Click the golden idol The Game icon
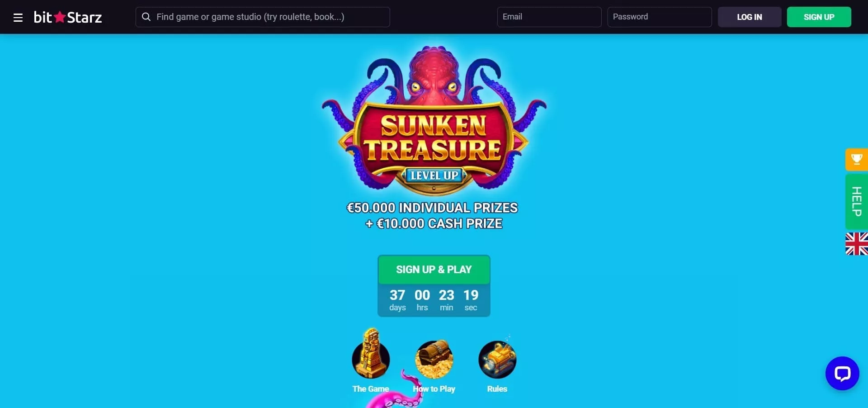This screenshot has width=868, height=408. coord(371,354)
